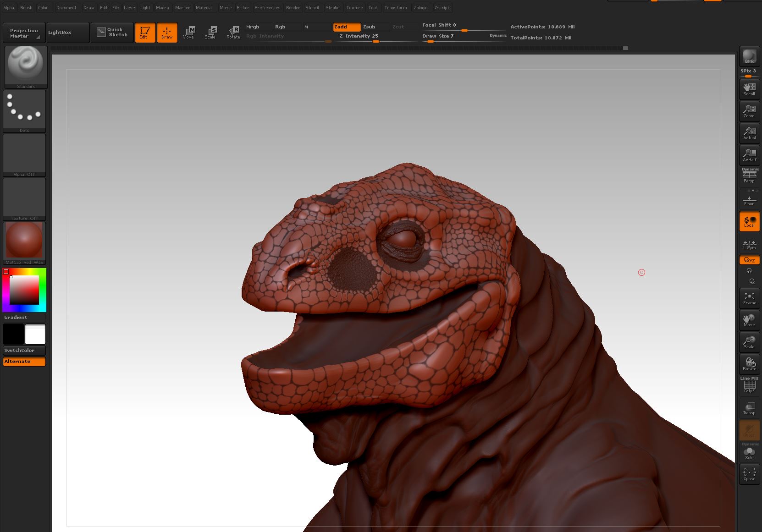Enable Mrgb paint mode
Screen dimensions: 762x532
click(259, 27)
